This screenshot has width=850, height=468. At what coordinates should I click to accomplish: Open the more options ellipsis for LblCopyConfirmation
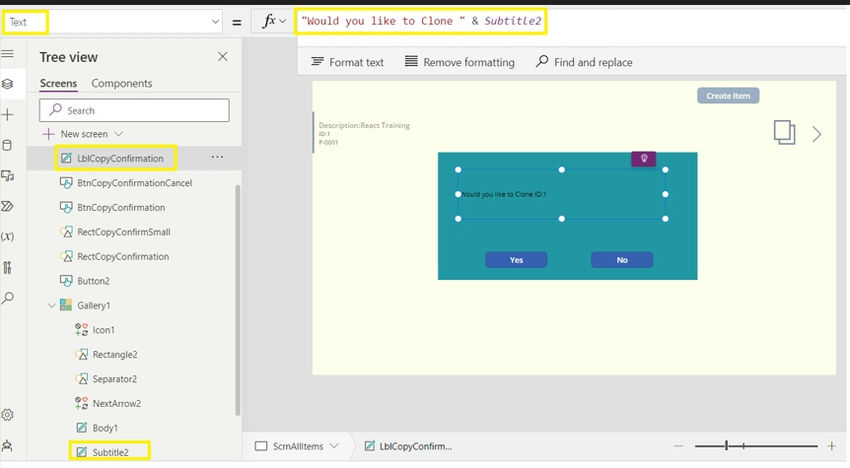pos(217,157)
